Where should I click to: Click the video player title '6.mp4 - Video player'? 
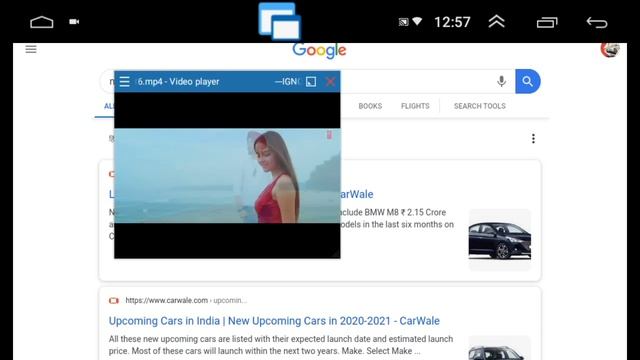(x=178, y=82)
